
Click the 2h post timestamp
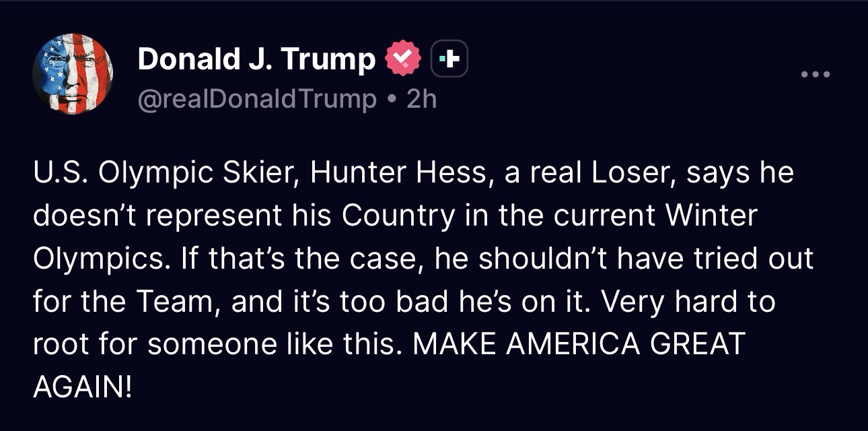(x=423, y=99)
